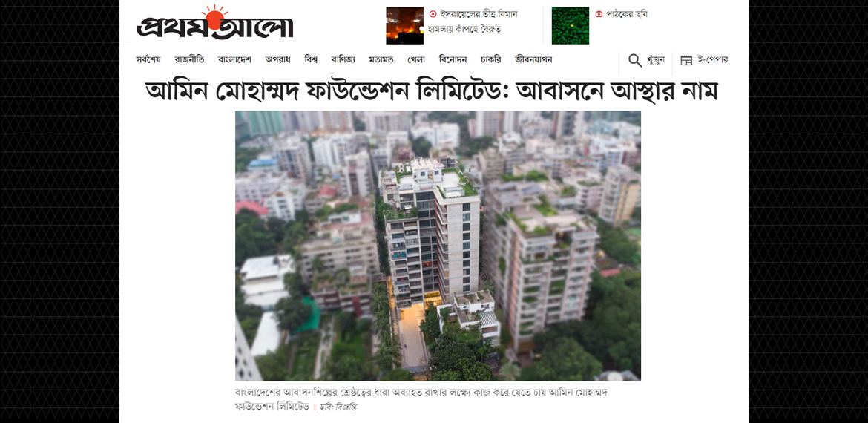
Task: Open the চাকরি menu item
Action: coord(490,60)
